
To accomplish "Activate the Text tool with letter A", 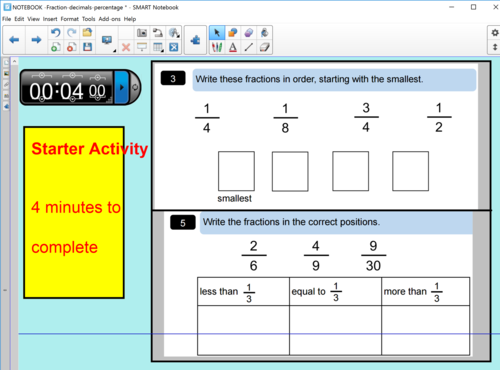I will (x=233, y=47).
